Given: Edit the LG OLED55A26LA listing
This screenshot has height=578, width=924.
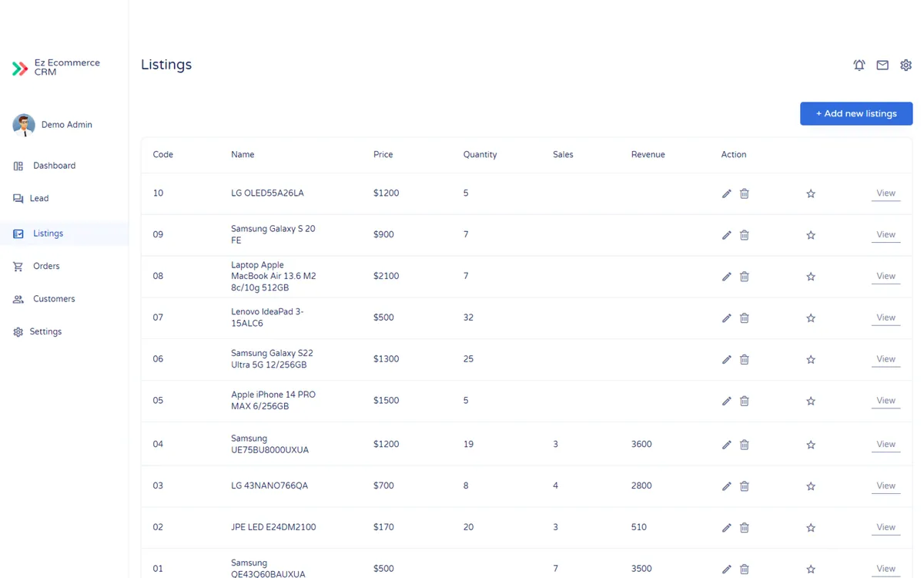Looking at the screenshot, I should tap(726, 193).
